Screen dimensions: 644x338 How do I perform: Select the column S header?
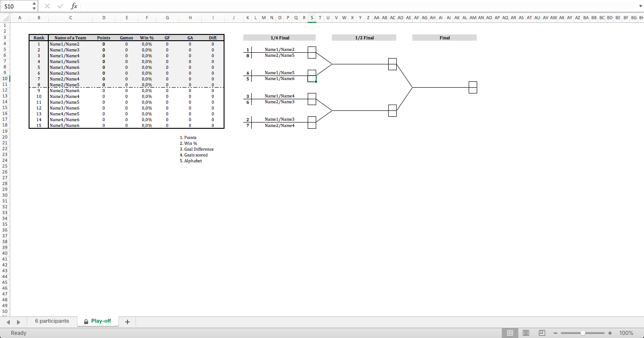[x=312, y=17]
